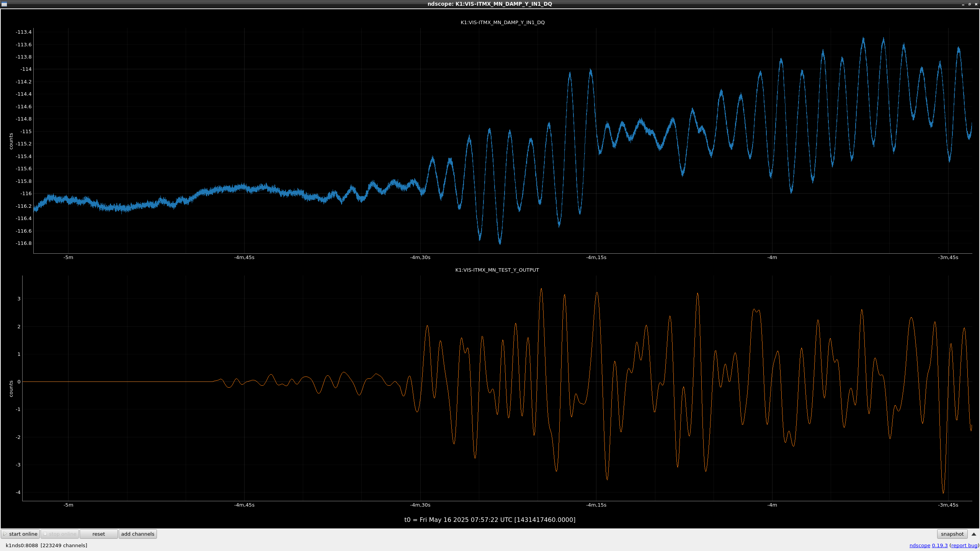This screenshot has width=980, height=551.
Task: Click the ndscope window title text
Action: tap(490, 4)
